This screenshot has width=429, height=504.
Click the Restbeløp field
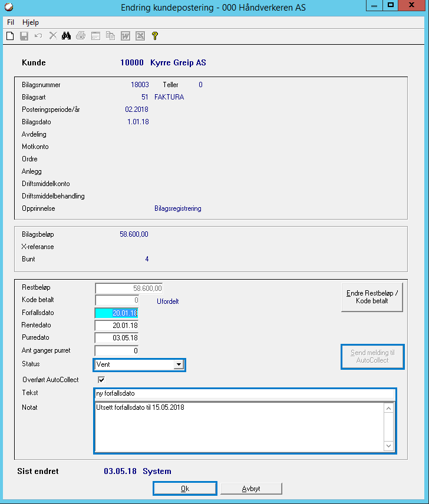point(129,289)
